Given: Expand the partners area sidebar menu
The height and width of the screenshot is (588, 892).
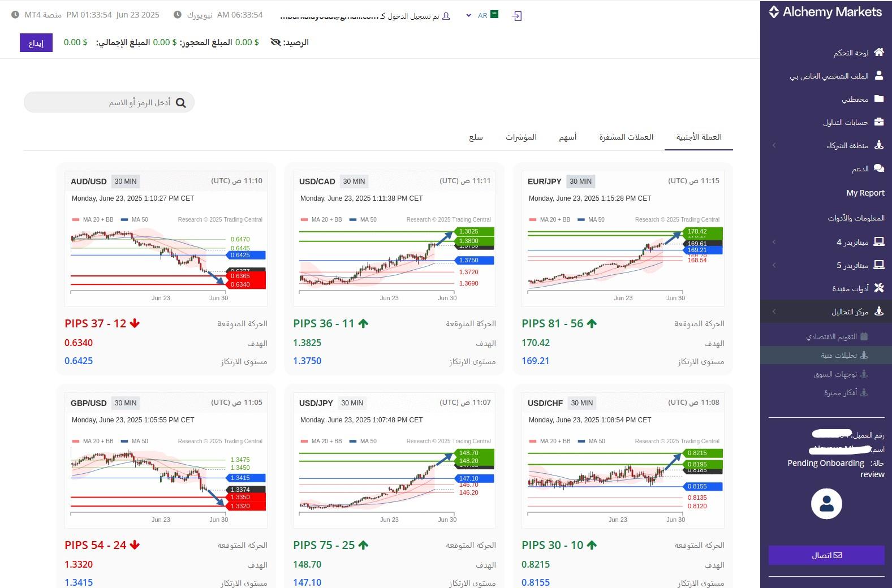Looking at the screenshot, I should pos(774,145).
